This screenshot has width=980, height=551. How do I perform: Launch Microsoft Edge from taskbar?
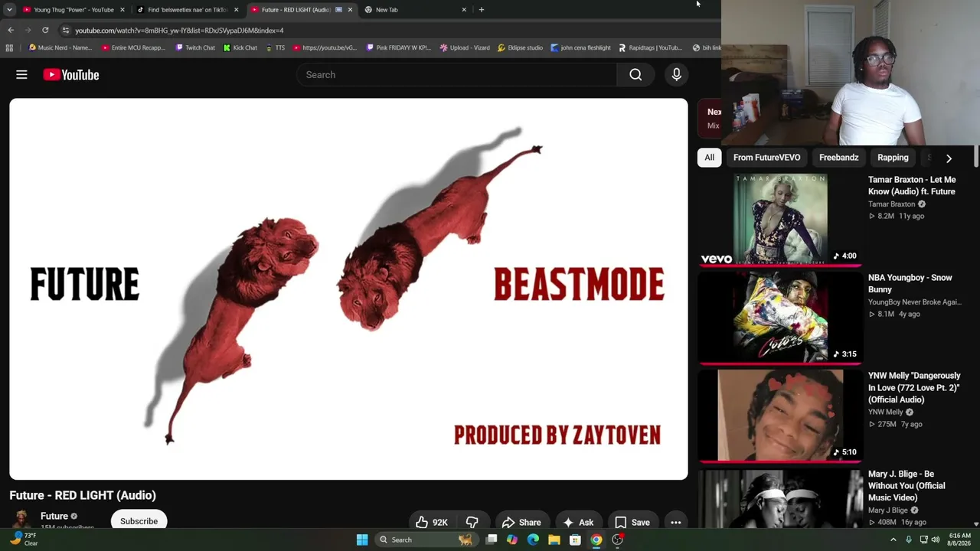pos(533,540)
